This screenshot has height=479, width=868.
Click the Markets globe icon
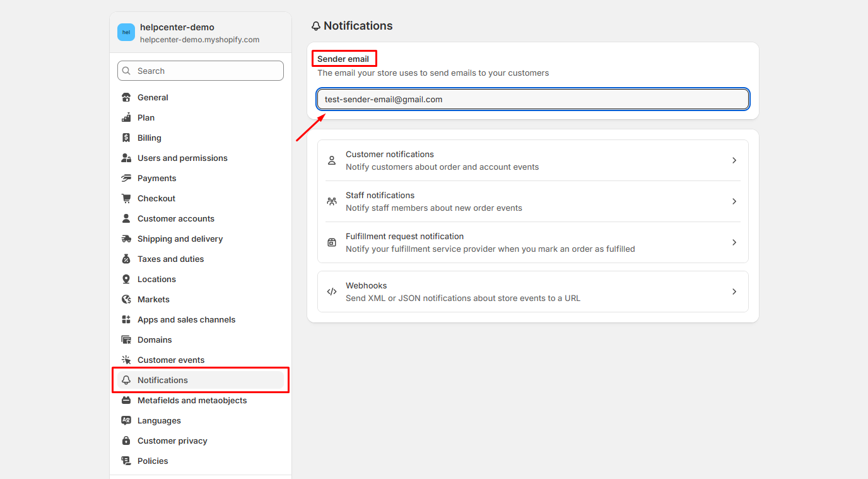(x=126, y=300)
